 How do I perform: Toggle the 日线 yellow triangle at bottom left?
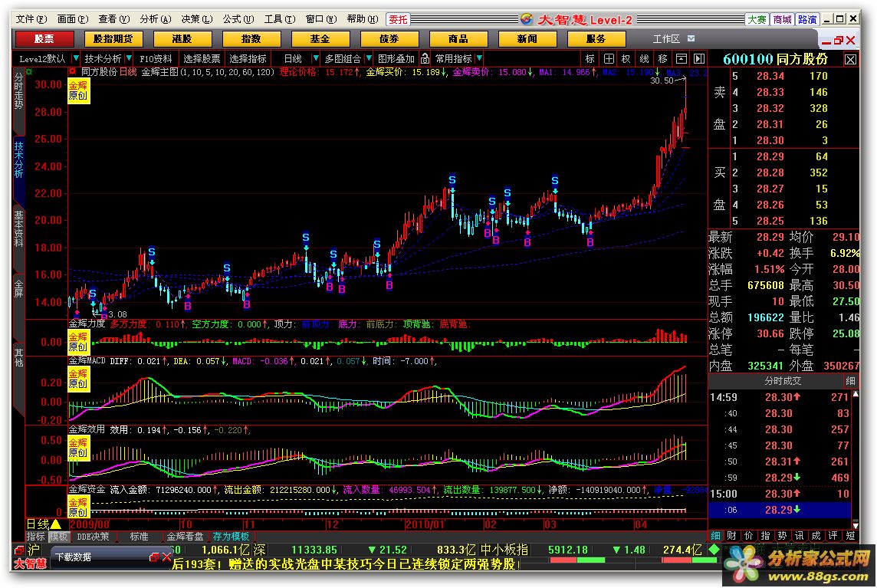click(55, 524)
